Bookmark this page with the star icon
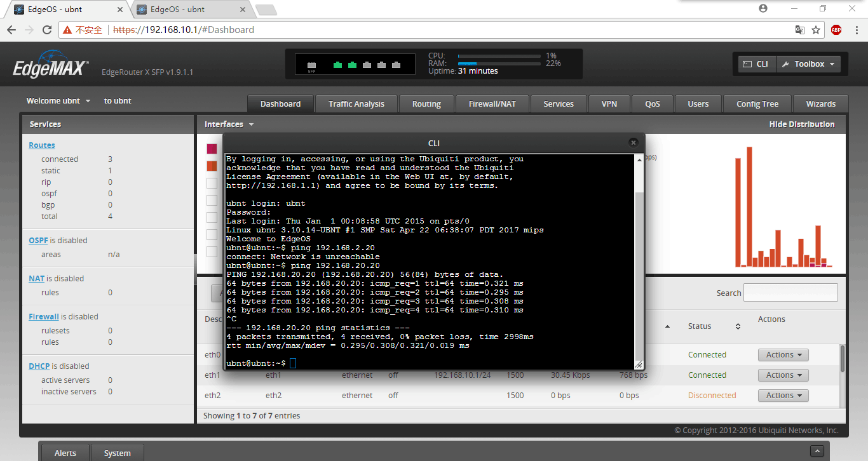Viewport: 868px width, 461px height. [816, 30]
